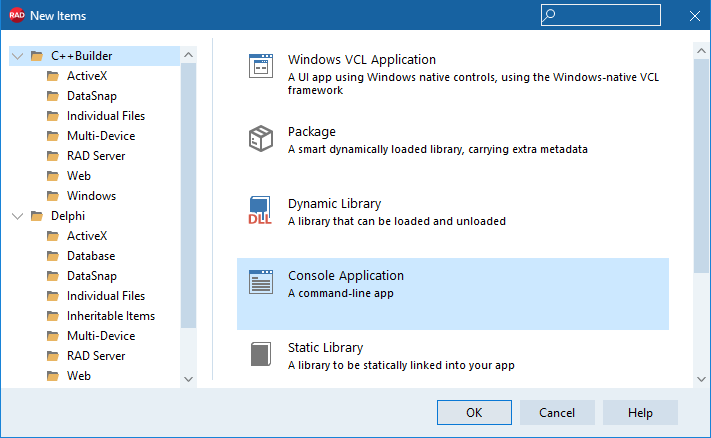Screen dimensions: 711x438
Task: Choose Windows VCL Application title
Action: point(362,59)
